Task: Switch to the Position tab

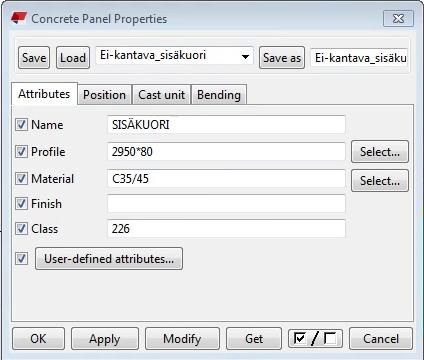Action: click(x=104, y=95)
